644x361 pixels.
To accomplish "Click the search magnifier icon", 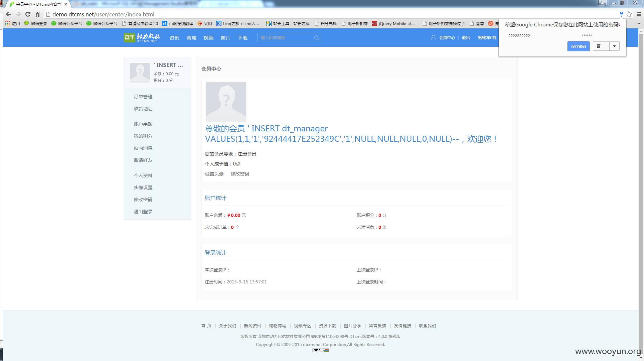I will [316, 38].
